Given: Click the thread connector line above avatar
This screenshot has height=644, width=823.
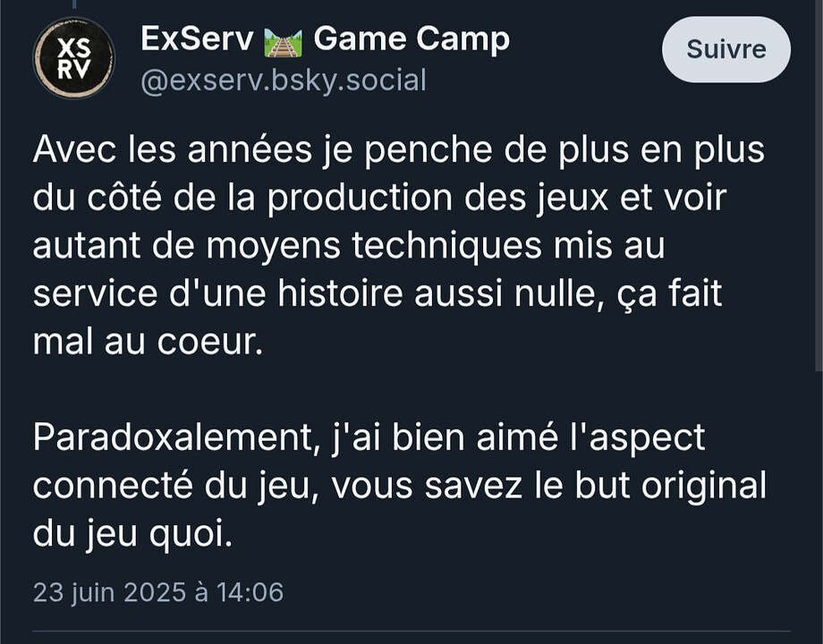Looking at the screenshot, I should tap(74, 4).
